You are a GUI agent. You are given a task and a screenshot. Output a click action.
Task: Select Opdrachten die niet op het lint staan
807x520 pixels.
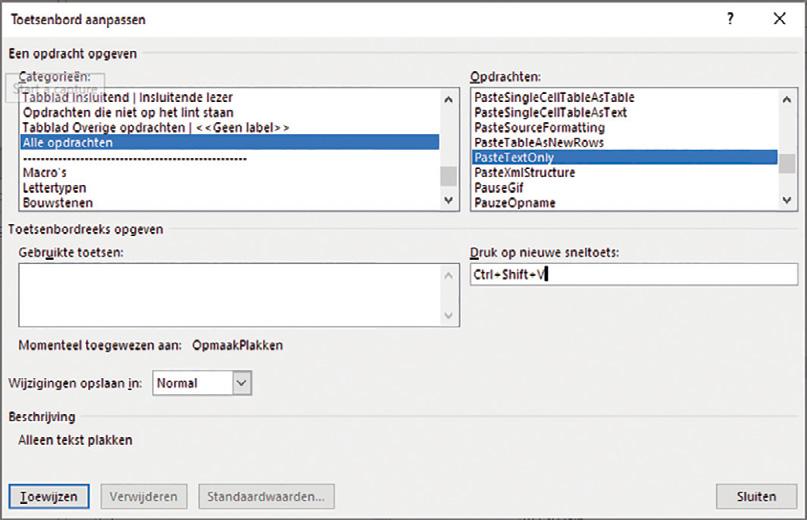(128, 112)
